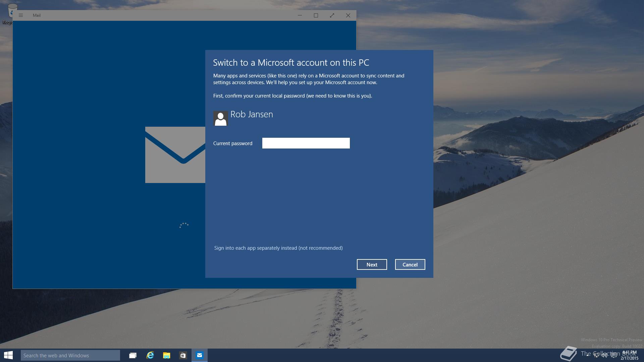Click the Mail envelope logo
The width and height of the screenshot is (644, 362).
pos(175,155)
